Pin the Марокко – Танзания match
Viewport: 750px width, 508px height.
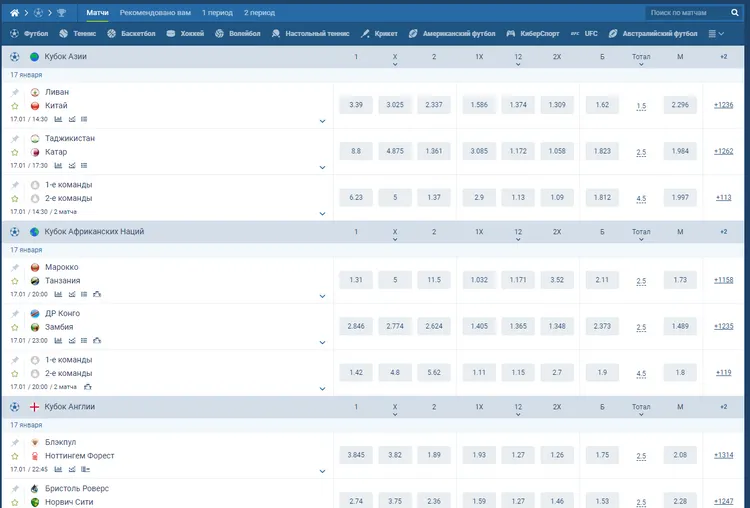[15, 267]
